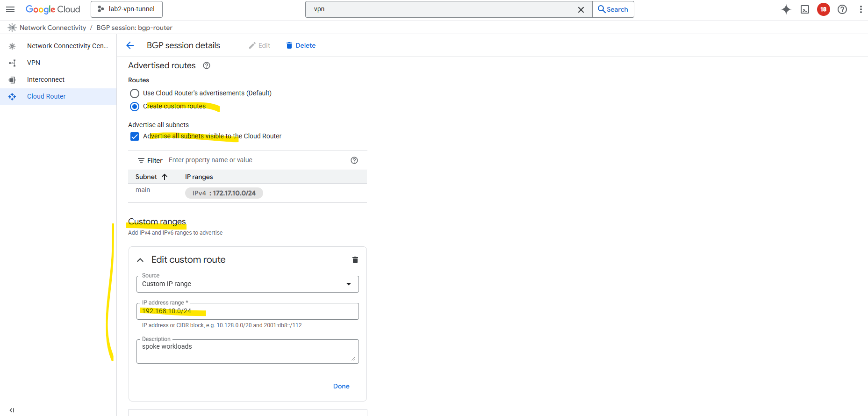Open Interconnect in the sidebar
The height and width of the screenshot is (416, 868).
[46, 79]
